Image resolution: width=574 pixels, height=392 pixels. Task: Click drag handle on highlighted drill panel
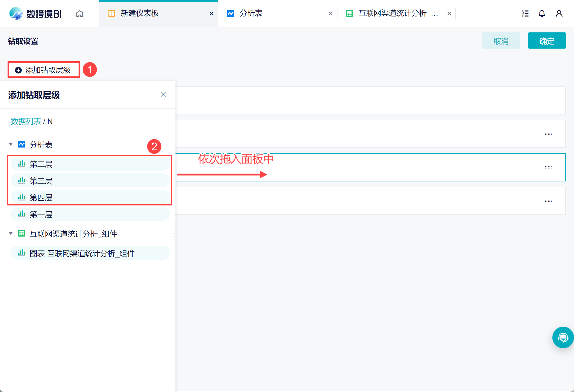pyautogui.click(x=548, y=167)
